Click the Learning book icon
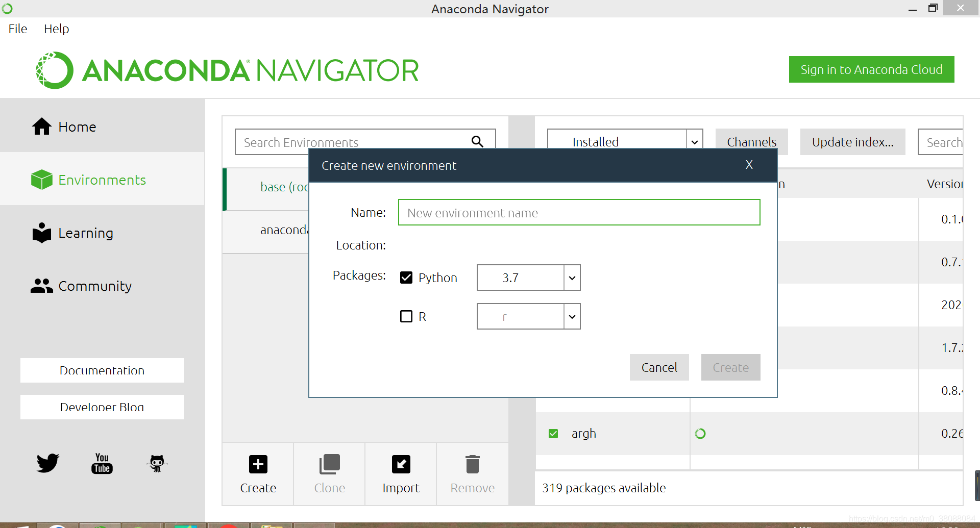This screenshot has height=528, width=980. click(42, 233)
